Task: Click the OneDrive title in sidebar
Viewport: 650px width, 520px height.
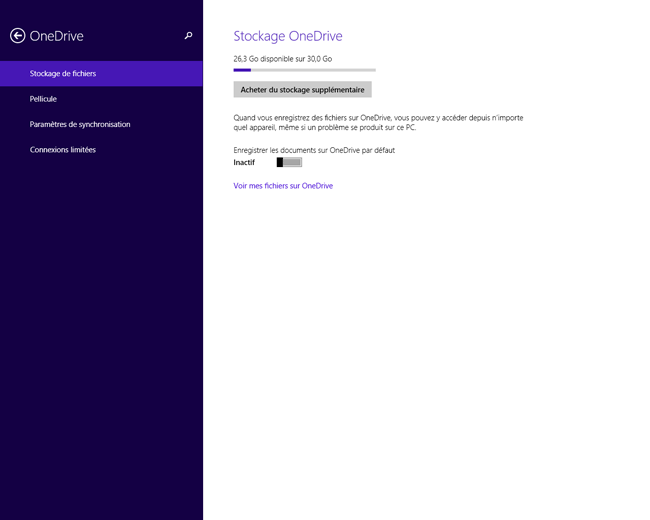Action: [56, 36]
